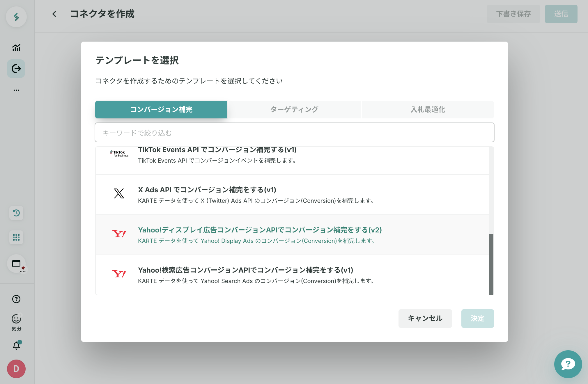Click the template list scrollbar thumb
The height and width of the screenshot is (384, 588).
tap(491, 264)
